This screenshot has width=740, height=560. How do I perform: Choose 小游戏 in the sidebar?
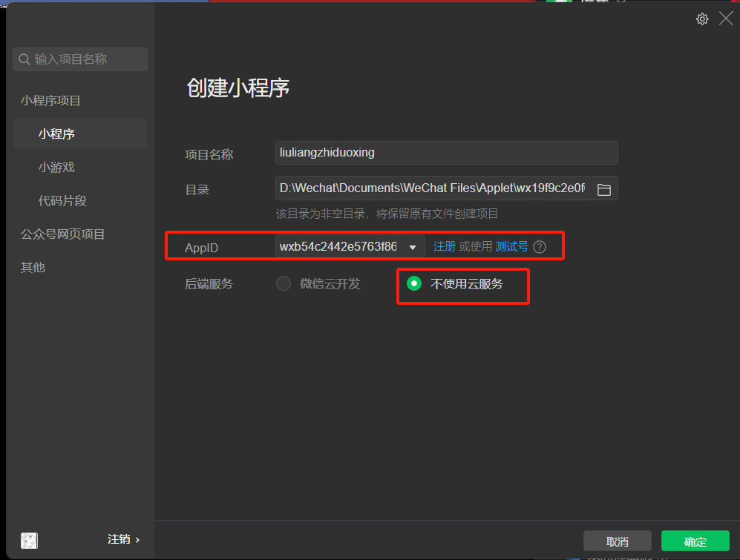coord(56,168)
